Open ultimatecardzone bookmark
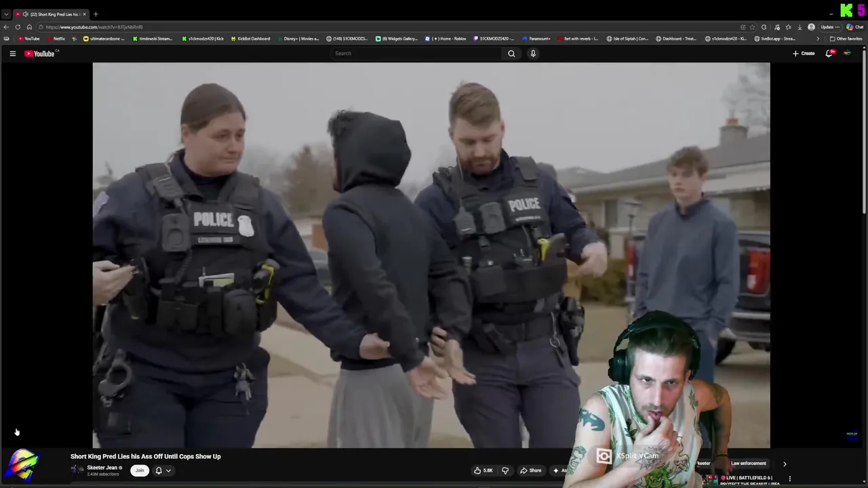Image resolution: width=868 pixels, height=488 pixels. (x=104, y=39)
